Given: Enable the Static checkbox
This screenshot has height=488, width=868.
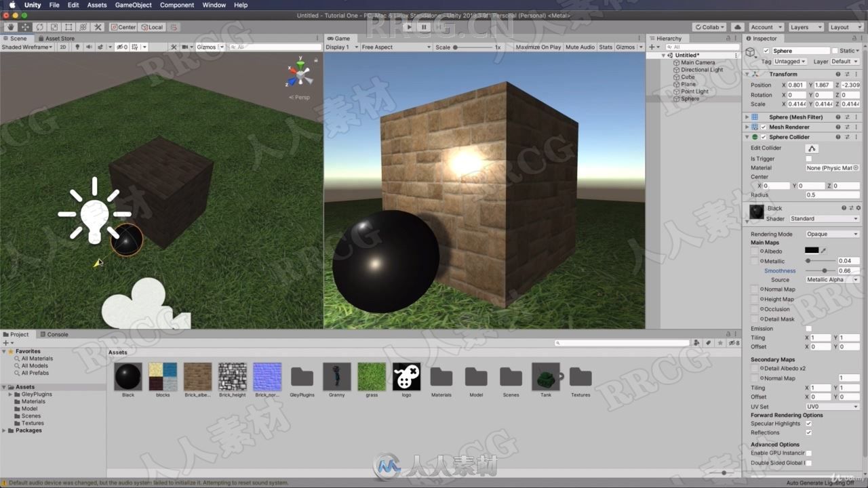Looking at the screenshot, I should [835, 51].
